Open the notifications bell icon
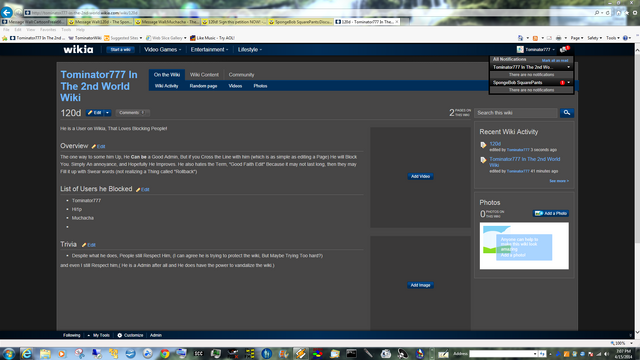This screenshot has height=360, width=640. 564,49
